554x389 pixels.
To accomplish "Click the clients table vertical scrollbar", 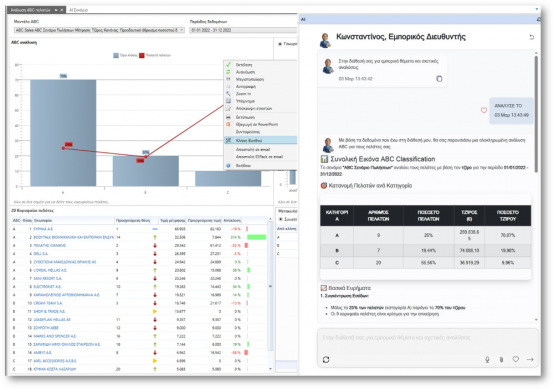I will click(x=270, y=286).
